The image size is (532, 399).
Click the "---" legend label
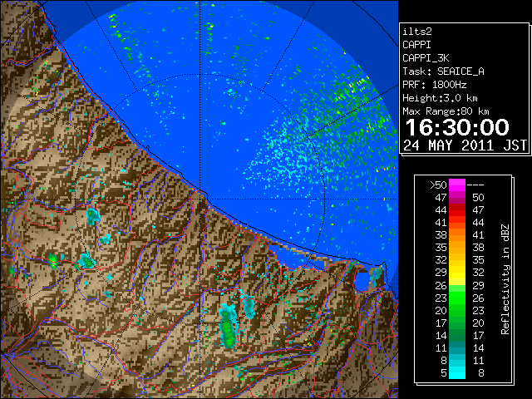click(475, 185)
